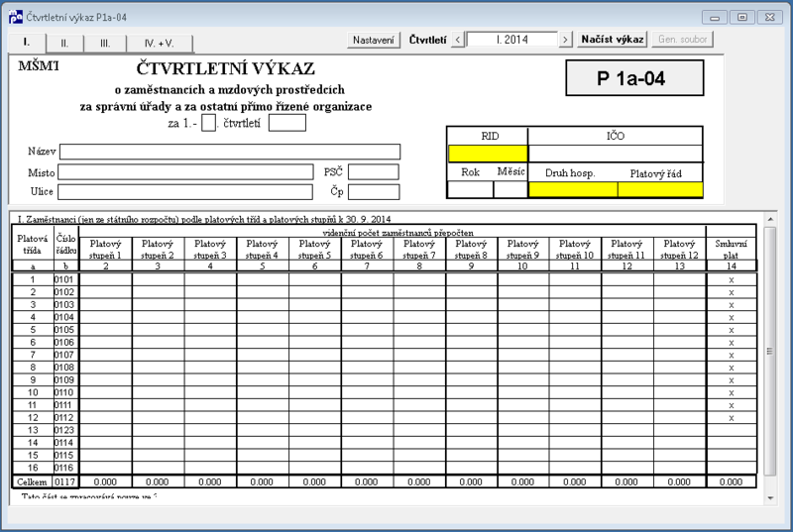This screenshot has width=793, height=532.
Task: Click the Gen. soubor button
Action: (682, 40)
